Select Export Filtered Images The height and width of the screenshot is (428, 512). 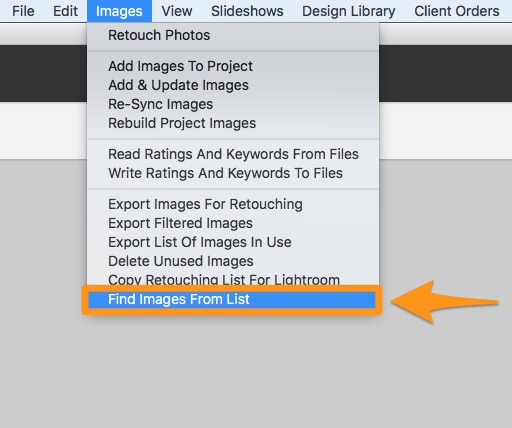pyautogui.click(x=233, y=223)
